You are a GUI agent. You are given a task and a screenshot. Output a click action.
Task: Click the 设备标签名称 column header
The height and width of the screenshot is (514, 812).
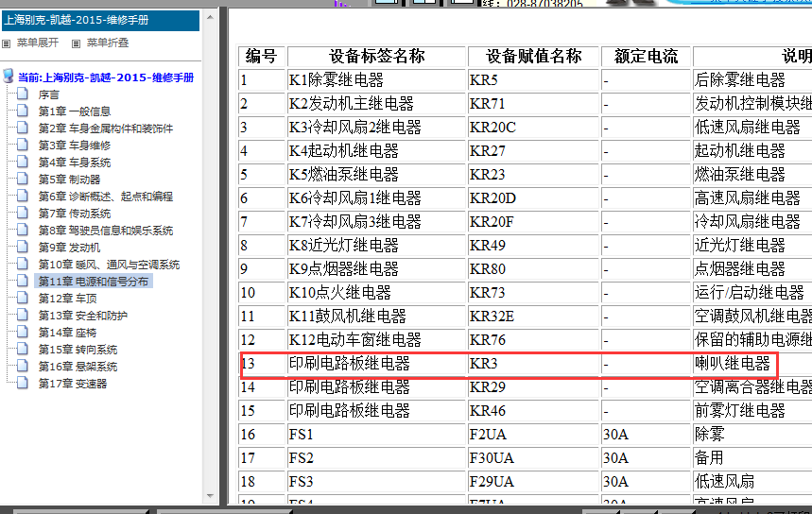(x=376, y=57)
